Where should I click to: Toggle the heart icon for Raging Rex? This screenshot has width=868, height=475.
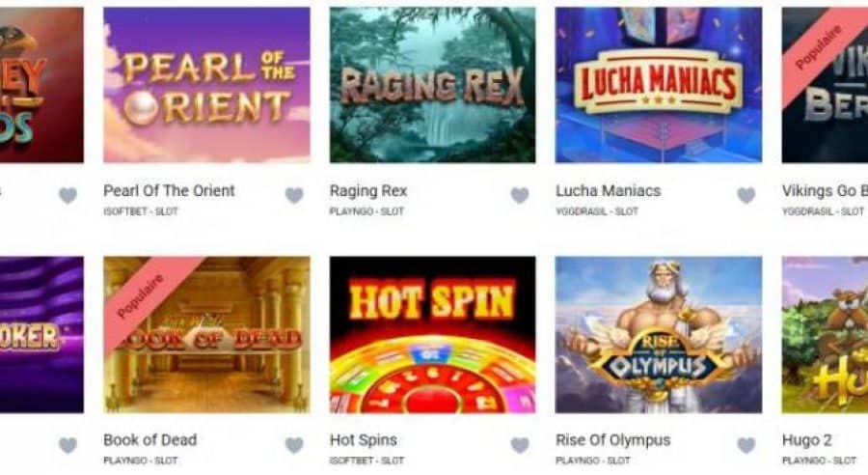[519, 195]
